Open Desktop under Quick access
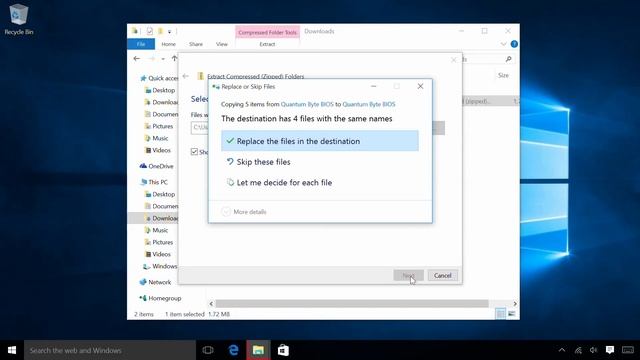Screen dimensions: 640x360 [x=160, y=90]
